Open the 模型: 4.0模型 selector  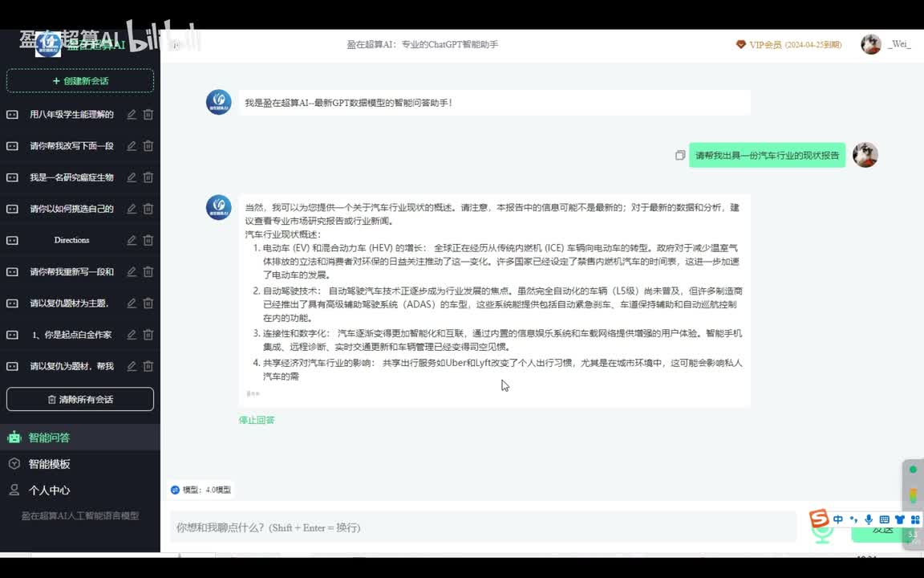click(x=201, y=490)
